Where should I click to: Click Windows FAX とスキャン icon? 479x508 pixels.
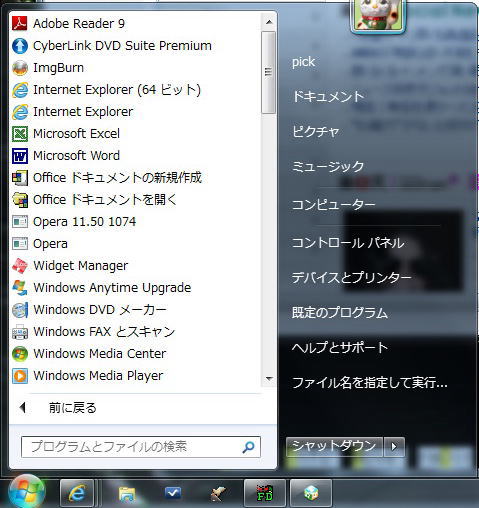(20, 332)
